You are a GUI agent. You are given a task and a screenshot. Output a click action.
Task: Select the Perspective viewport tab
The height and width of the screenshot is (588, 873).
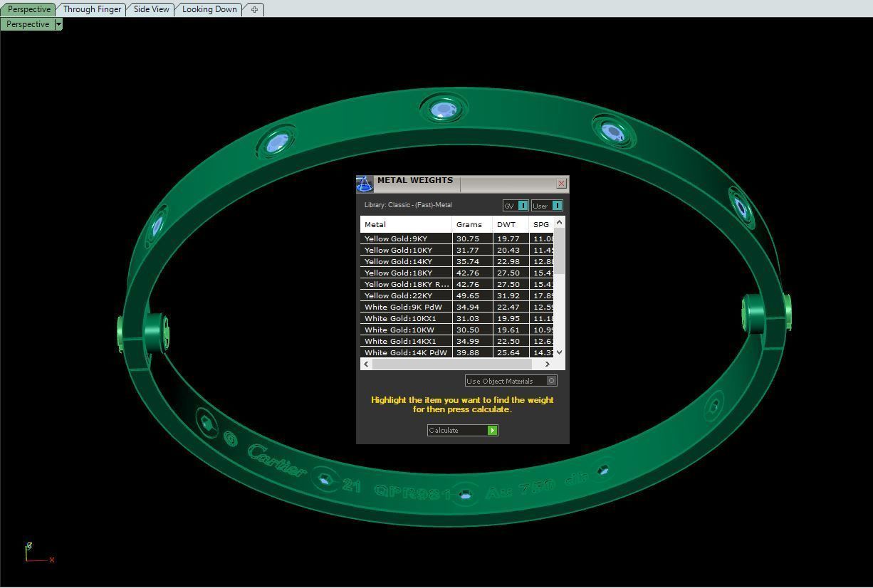[x=29, y=9]
